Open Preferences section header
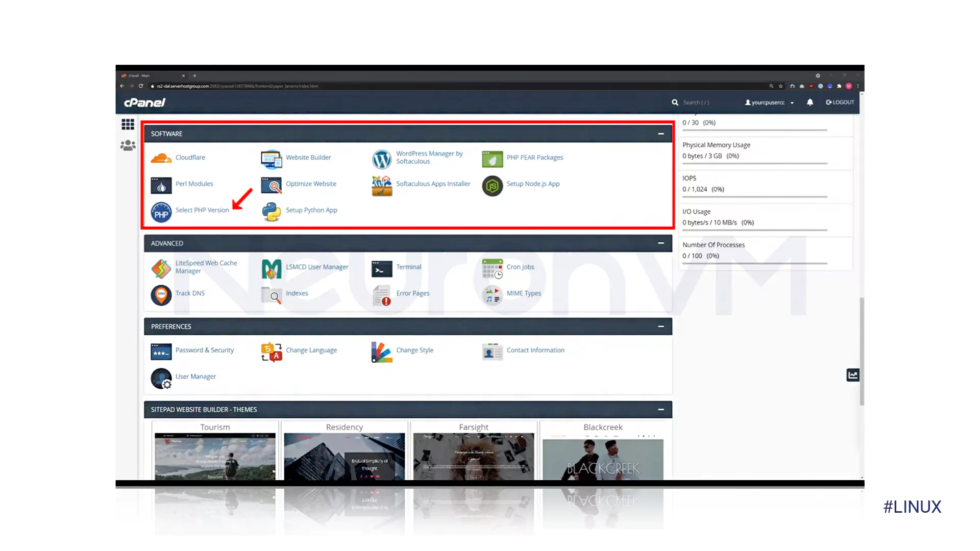 coord(408,327)
